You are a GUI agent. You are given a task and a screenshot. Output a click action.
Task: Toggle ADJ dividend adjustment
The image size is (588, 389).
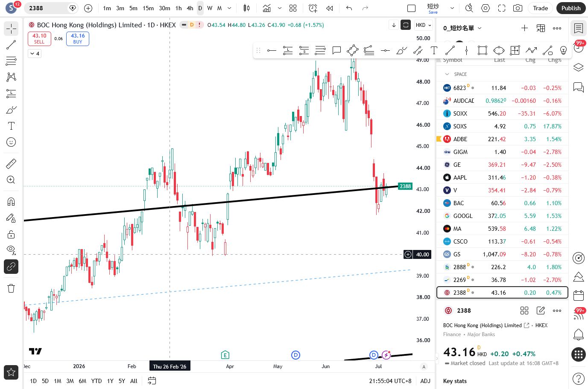click(x=425, y=381)
